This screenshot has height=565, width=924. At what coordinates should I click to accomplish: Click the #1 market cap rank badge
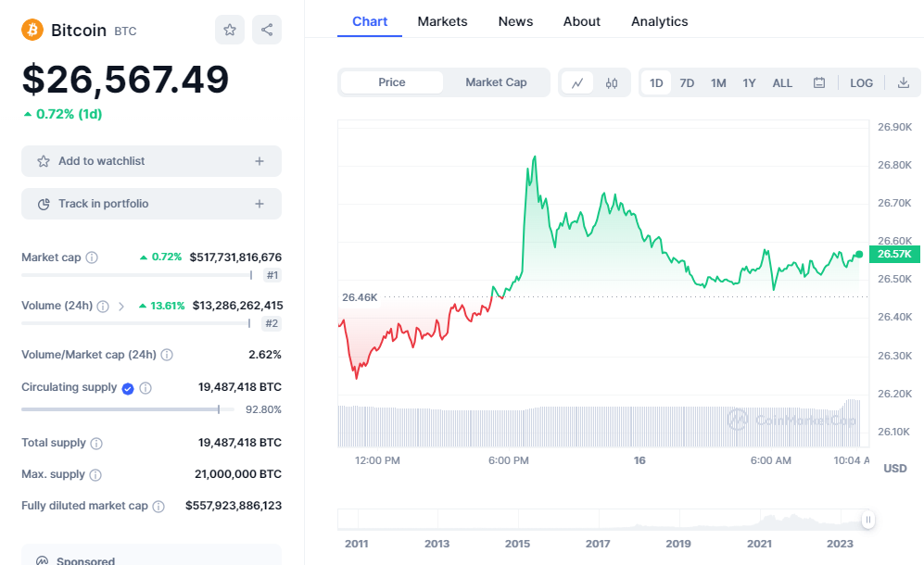click(x=272, y=275)
